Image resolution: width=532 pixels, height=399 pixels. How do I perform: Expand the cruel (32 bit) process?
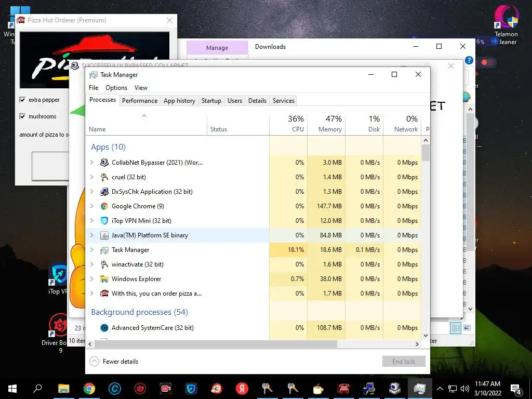tap(91, 177)
